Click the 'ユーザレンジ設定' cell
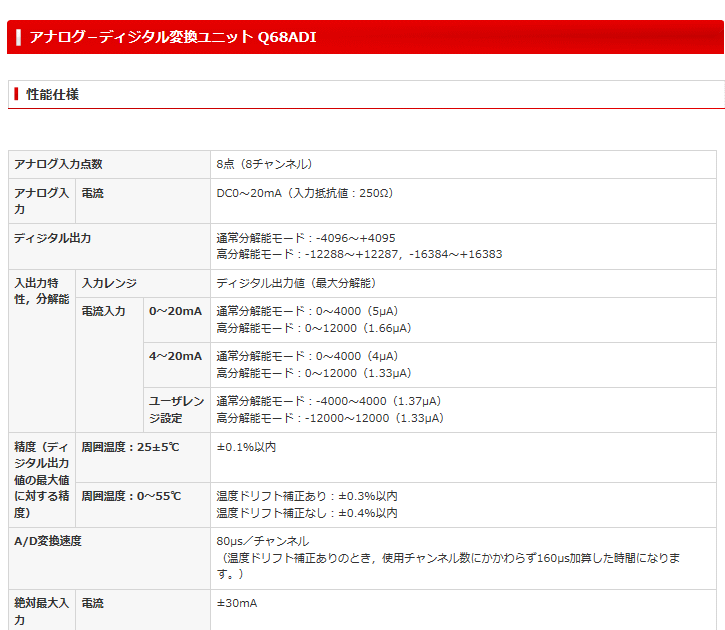The image size is (725, 630). pos(177,410)
